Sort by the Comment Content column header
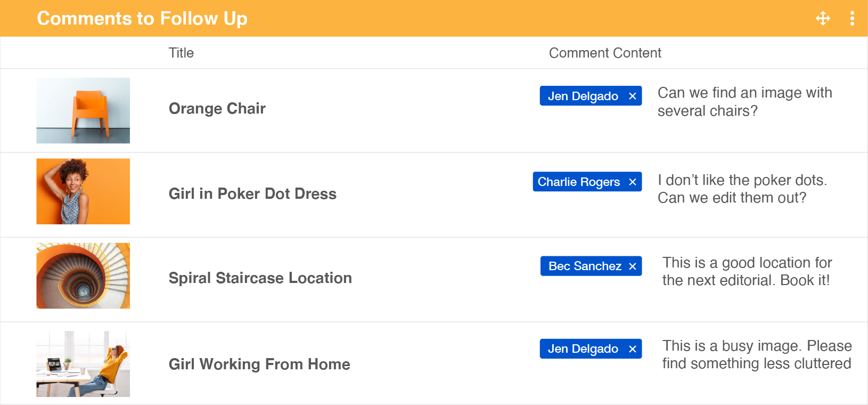Viewport: 868px width, 405px height. [605, 53]
